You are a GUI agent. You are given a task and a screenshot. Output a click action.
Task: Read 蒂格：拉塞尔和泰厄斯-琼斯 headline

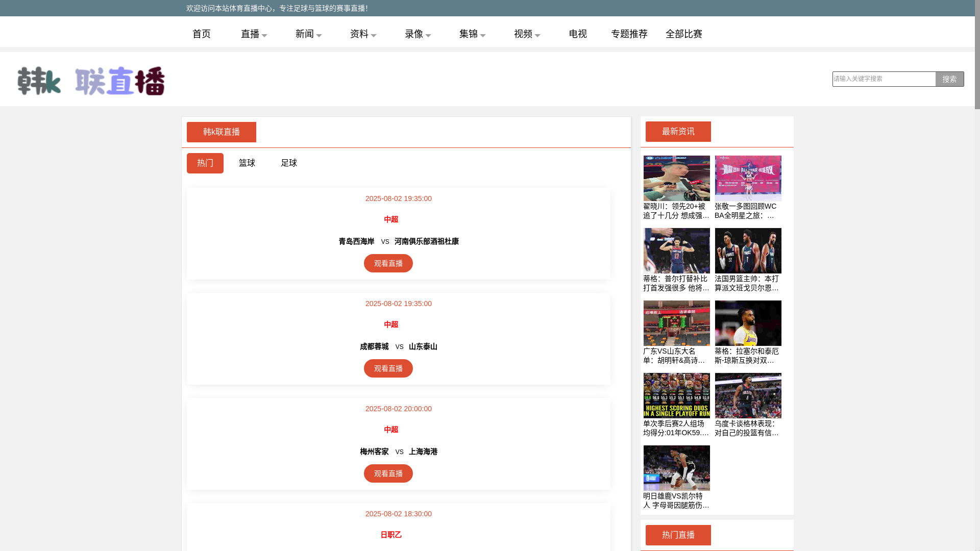748,356
